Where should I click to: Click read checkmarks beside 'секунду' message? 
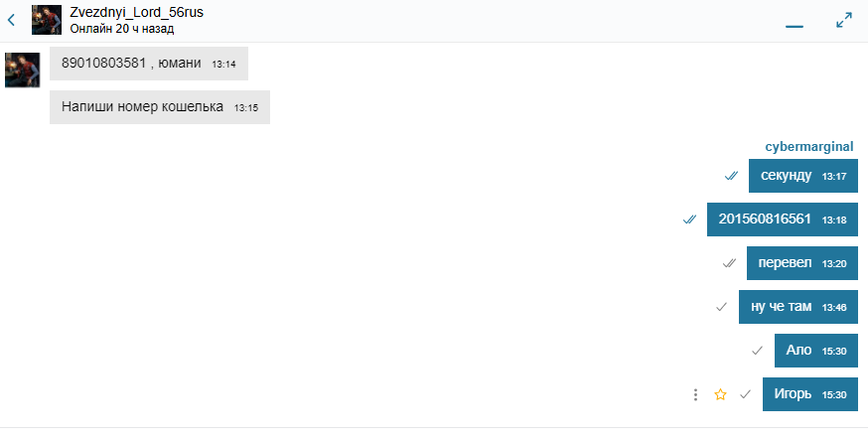[x=731, y=176]
